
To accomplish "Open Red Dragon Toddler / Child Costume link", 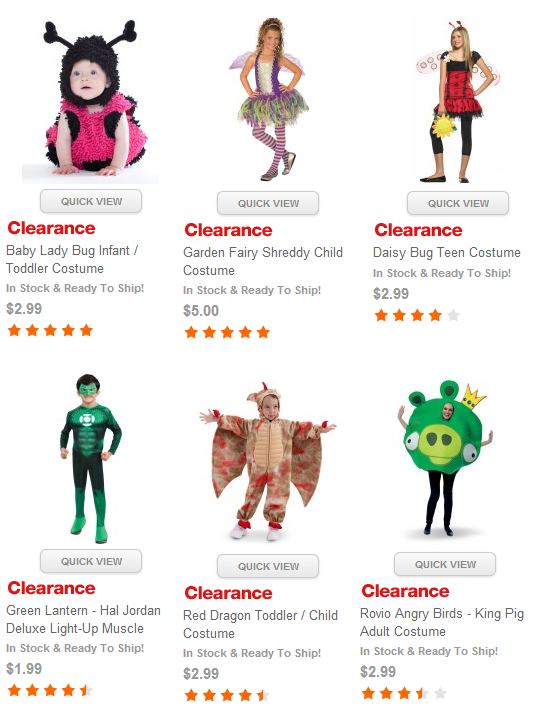I will click(260, 624).
